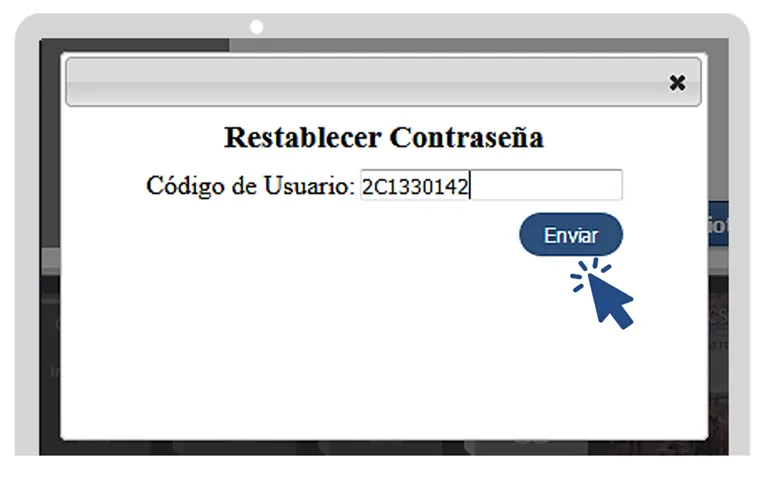Focus the Código de Usuario input field
The width and height of the screenshot is (763, 500).
[491, 185]
